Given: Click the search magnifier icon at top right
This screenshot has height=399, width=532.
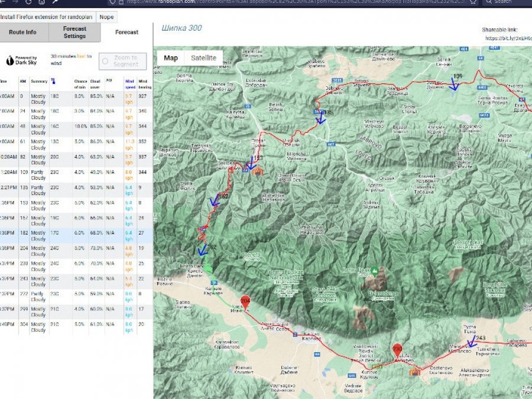Looking at the screenshot, I should pos(489,2).
